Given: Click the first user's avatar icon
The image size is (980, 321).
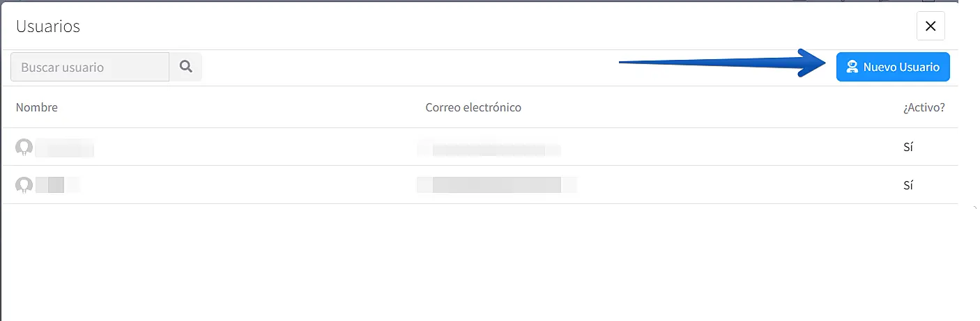Looking at the screenshot, I should (x=24, y=147).
